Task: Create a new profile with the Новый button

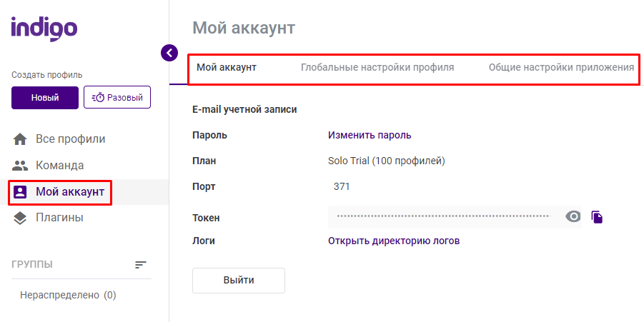Action: [45, 98]
